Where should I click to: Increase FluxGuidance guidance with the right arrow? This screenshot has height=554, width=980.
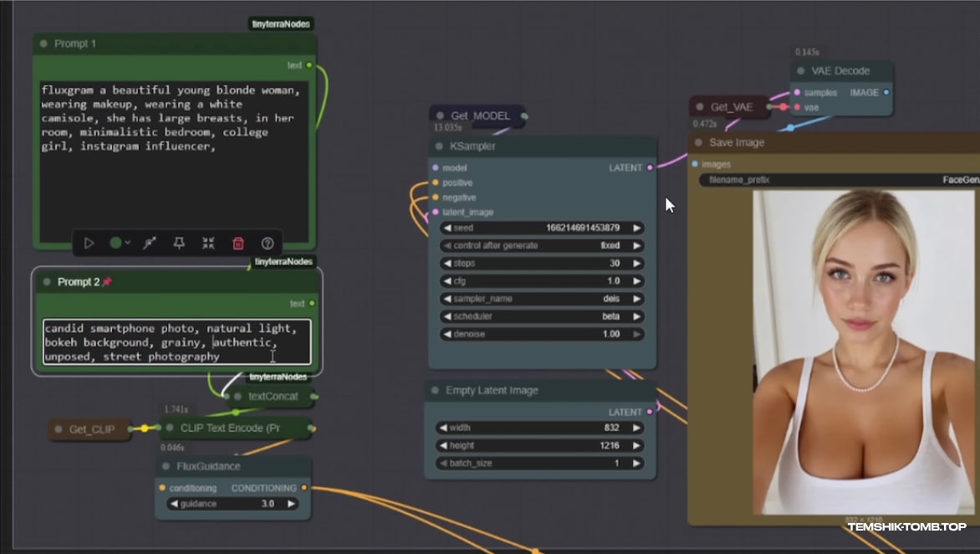(291, 504)
